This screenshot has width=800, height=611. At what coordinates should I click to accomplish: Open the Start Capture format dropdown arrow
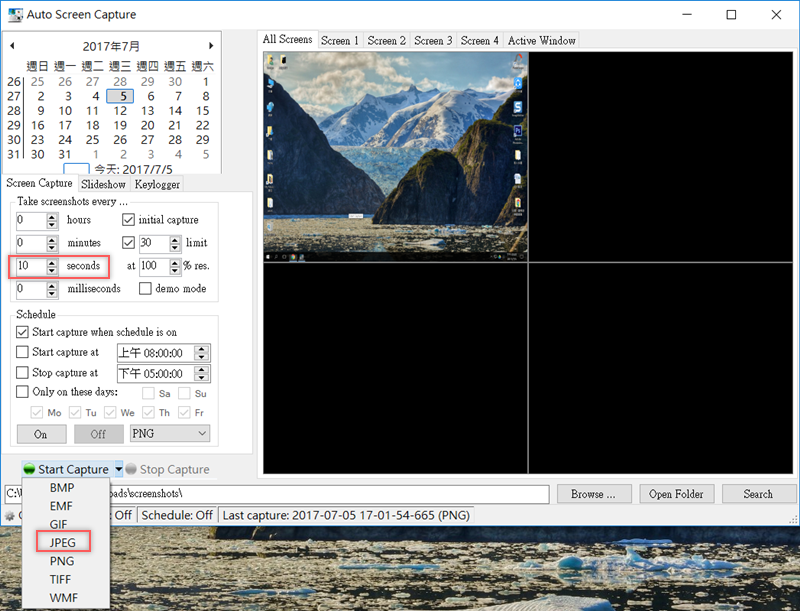pyautogui.click(x=118, y=470)
